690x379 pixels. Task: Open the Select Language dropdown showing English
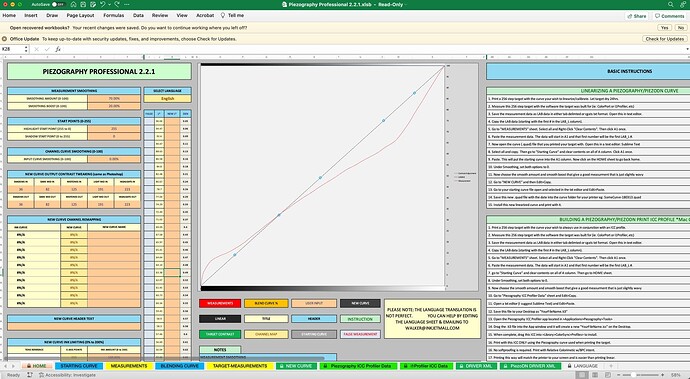coord(168,99)
